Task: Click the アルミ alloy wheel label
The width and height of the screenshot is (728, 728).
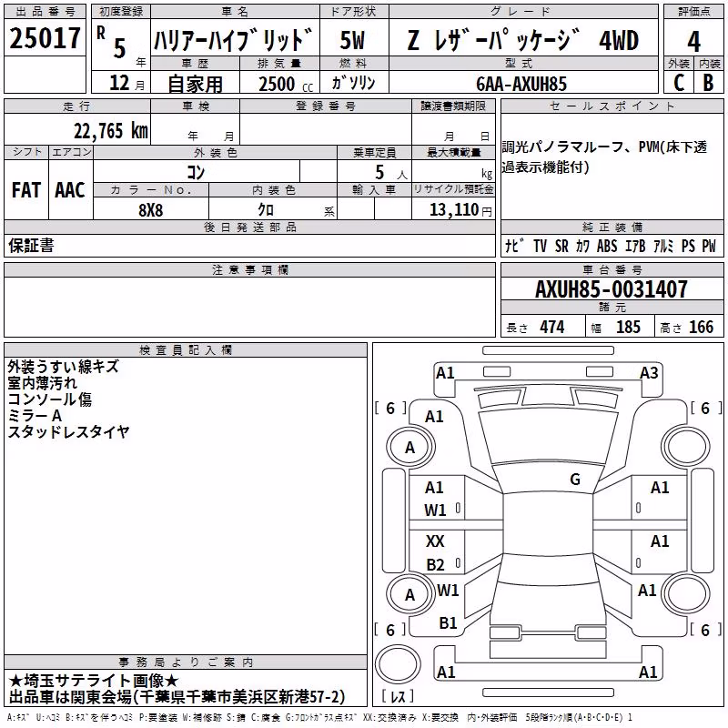Action: [x=663, y=246]
